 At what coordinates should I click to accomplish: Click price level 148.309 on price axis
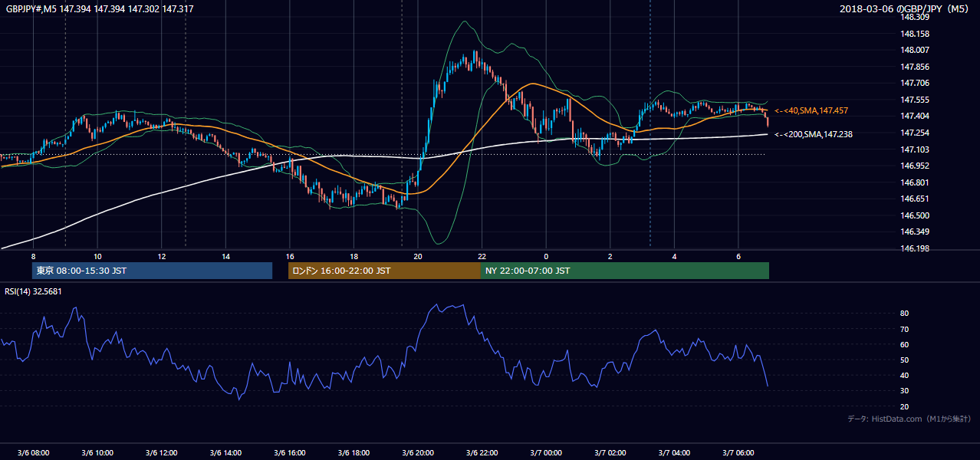(915, 18)
